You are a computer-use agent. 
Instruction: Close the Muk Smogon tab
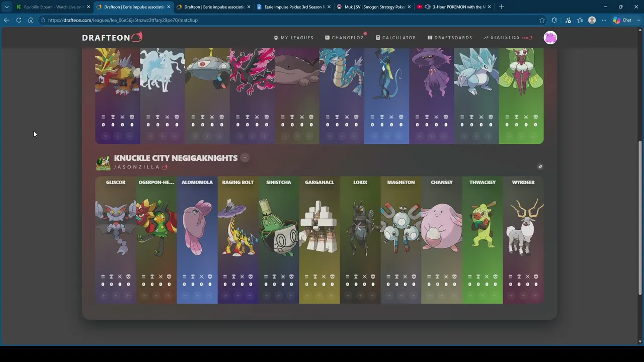pos(409,7)
